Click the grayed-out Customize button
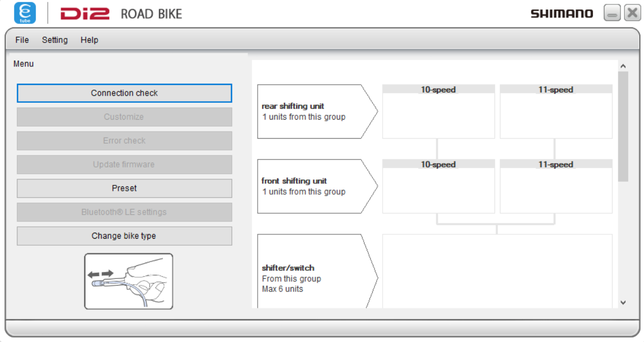644x342 pixels. click(x=124, y=116)
